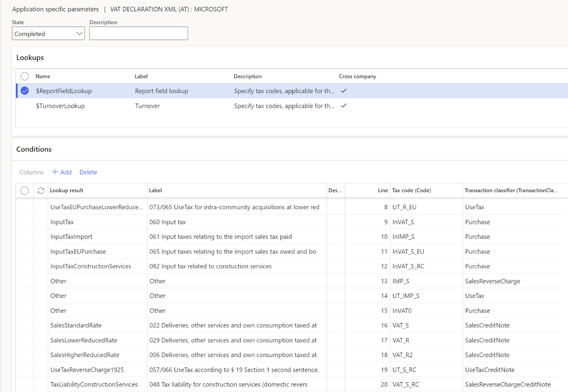
Task: Open the Columns option in Conditions toolbar
Action: point(31,172)
